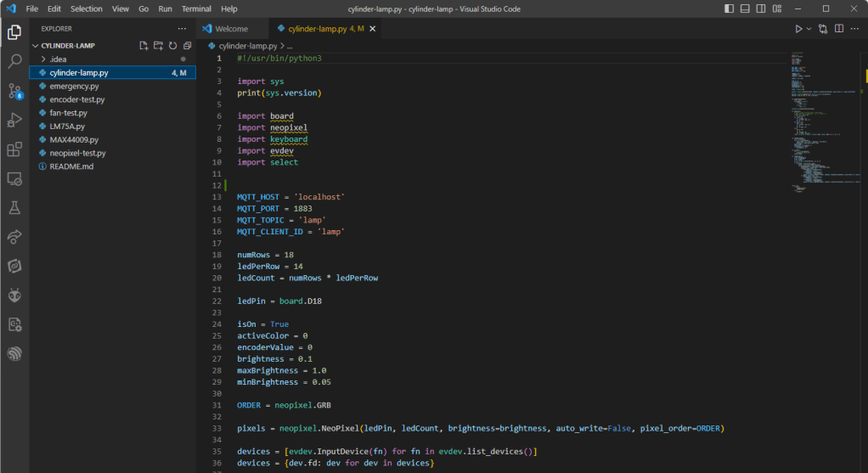The image size is (868, 473).
Task: Refresh the Explorer file tree
Action: tap(172, 45)
